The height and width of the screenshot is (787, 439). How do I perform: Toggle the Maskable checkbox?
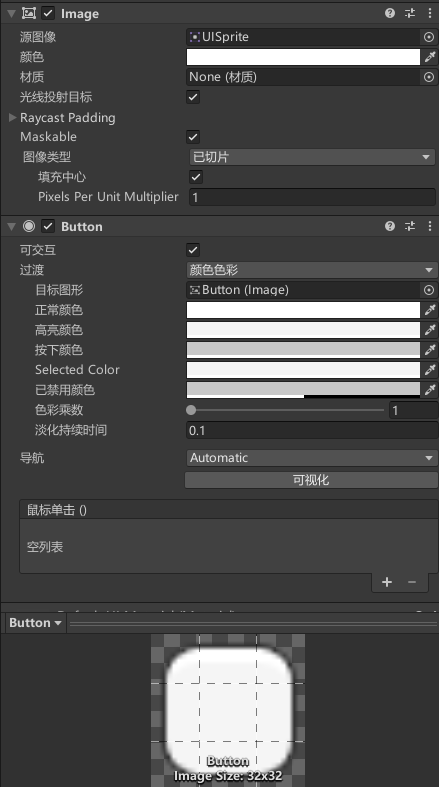pos(193,137)
